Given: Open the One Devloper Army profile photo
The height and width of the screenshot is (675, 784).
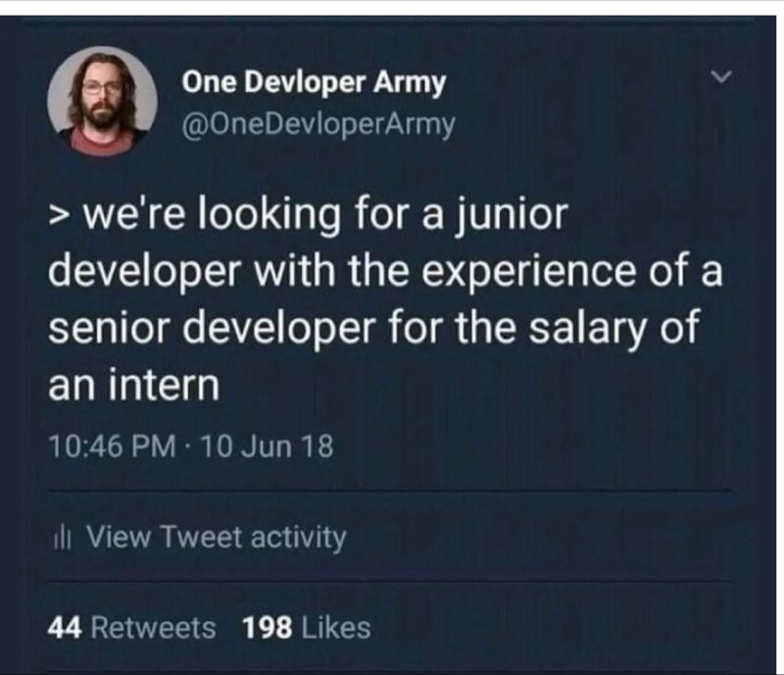Looking at the screenshot, I should point(102,100).
